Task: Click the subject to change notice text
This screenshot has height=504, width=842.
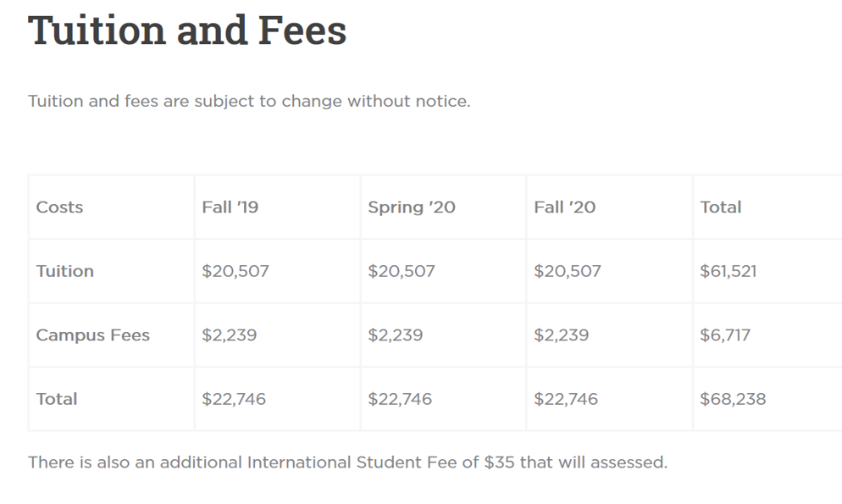Action: point(249,102)
